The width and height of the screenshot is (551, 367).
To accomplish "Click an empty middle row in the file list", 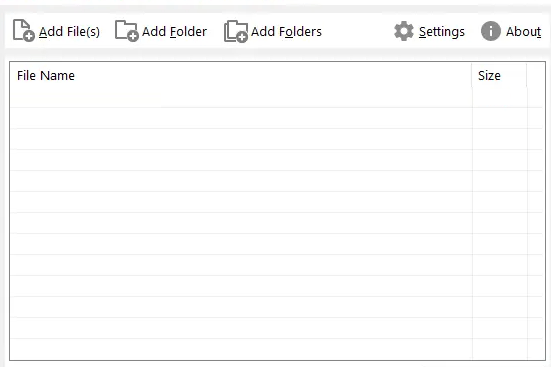I will [278, 223].
